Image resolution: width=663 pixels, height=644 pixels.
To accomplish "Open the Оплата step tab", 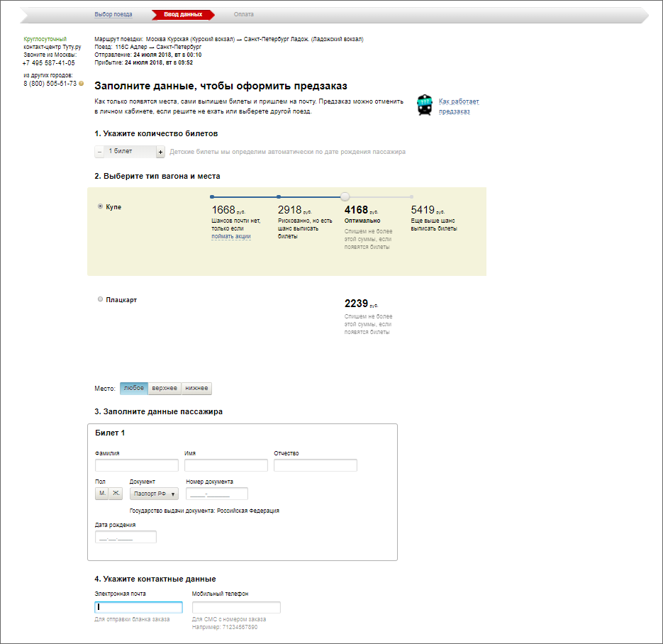I will [x=243, y=14].
